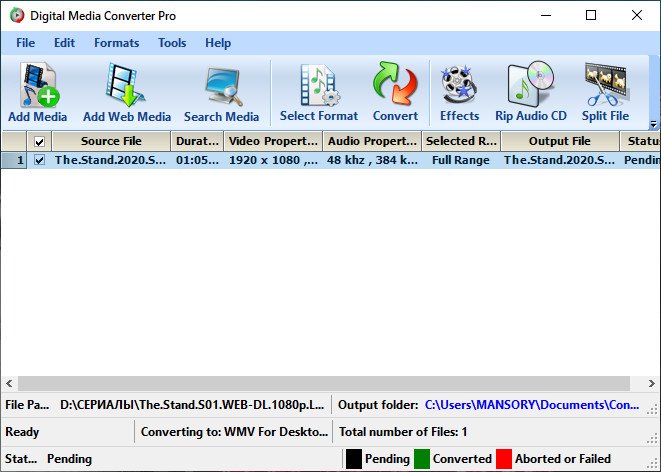
Task: Minimize the Digital Media Converter window
Action: click(546, 16)
